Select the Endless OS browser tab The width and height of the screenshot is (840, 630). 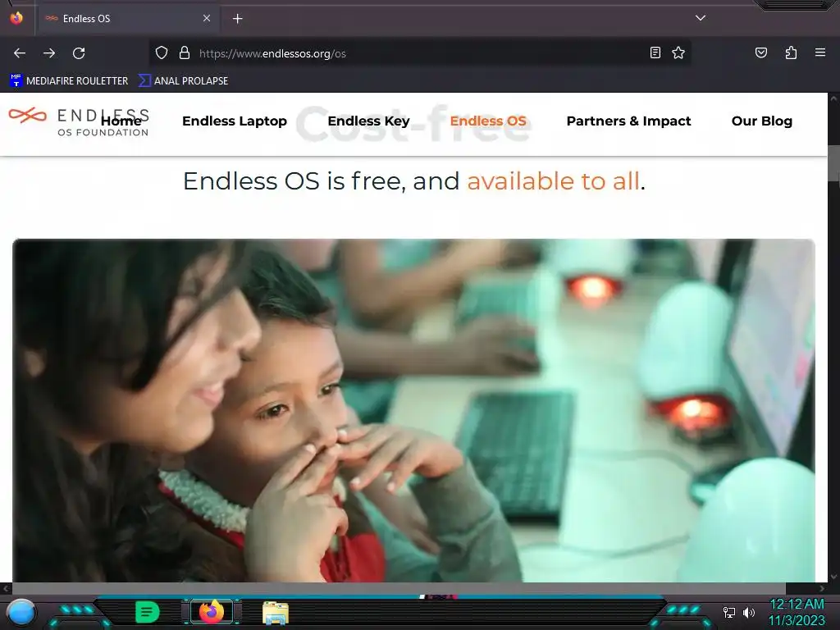(129, 19)
